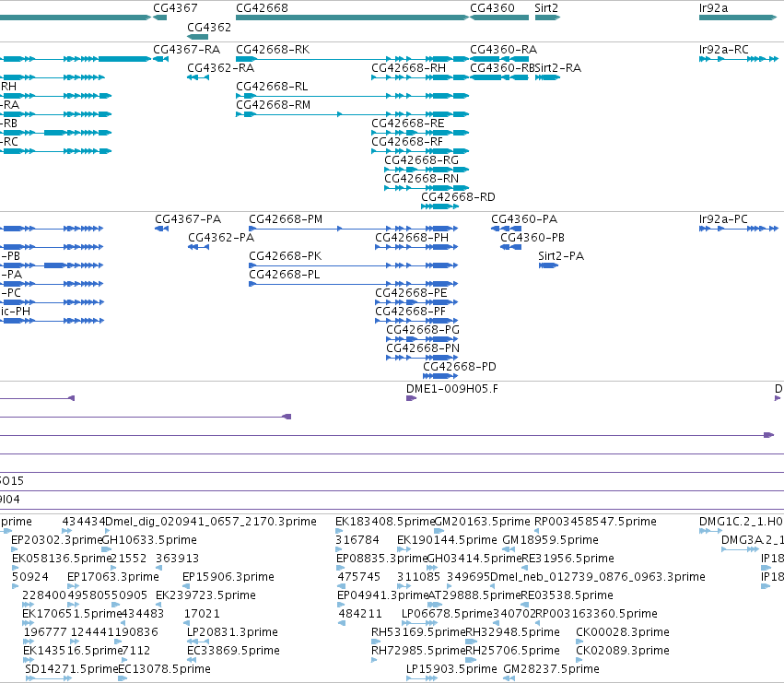
Task: Click the CG42668 gene label
Action: (262, 8)
